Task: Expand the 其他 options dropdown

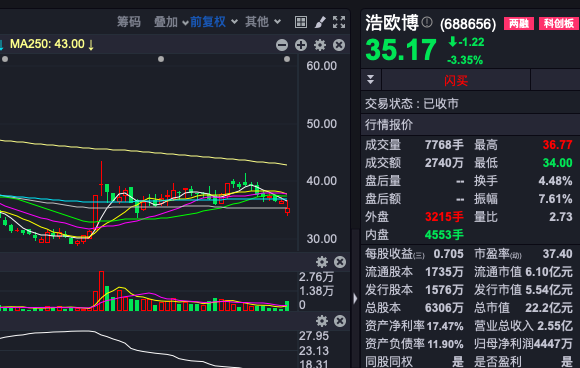Action: [x=263, y=22]
